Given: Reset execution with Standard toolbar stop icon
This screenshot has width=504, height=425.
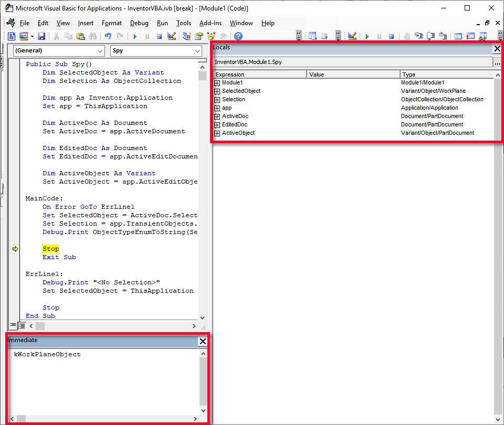Looking at the screenshot, I should [159, 36].
